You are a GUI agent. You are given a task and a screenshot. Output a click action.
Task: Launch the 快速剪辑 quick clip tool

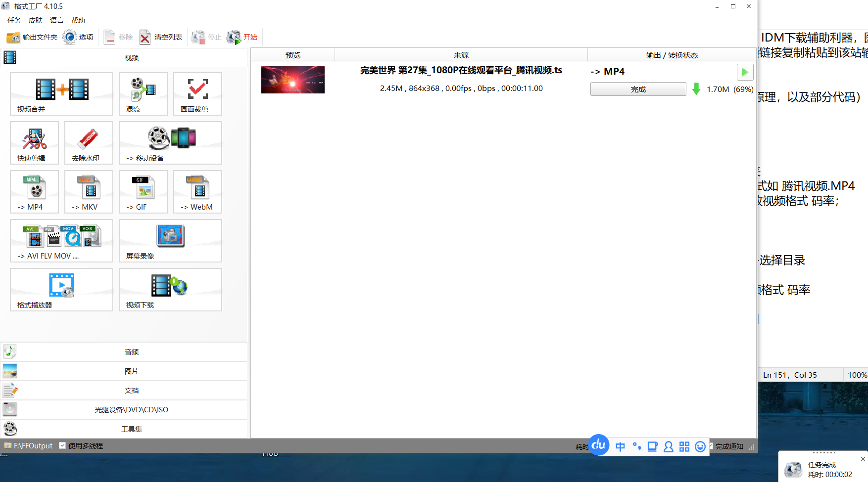coord(34,142)
